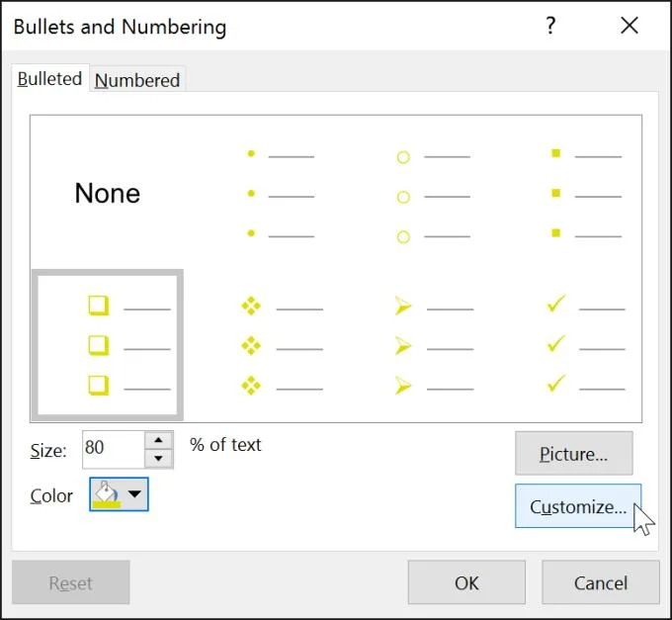Click the OK button

coord(466,582)
